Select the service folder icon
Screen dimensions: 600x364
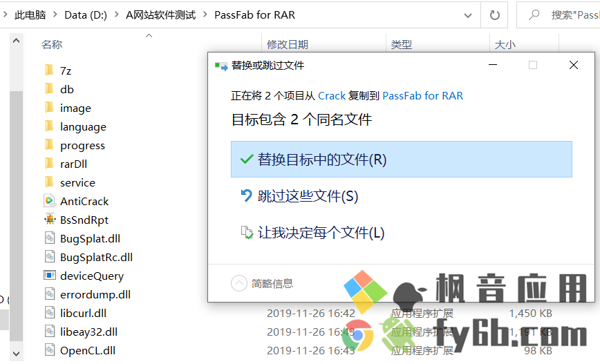pos(49,182)
